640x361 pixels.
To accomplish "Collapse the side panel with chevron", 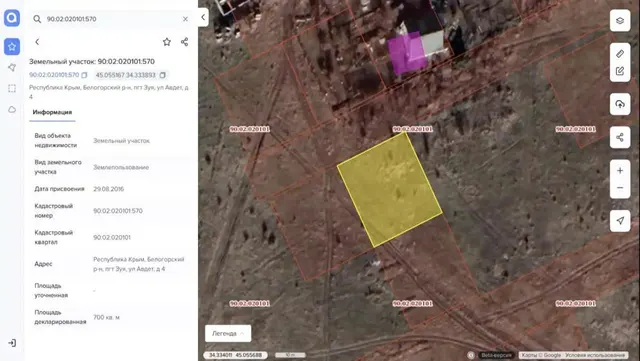I will (203, 17).
